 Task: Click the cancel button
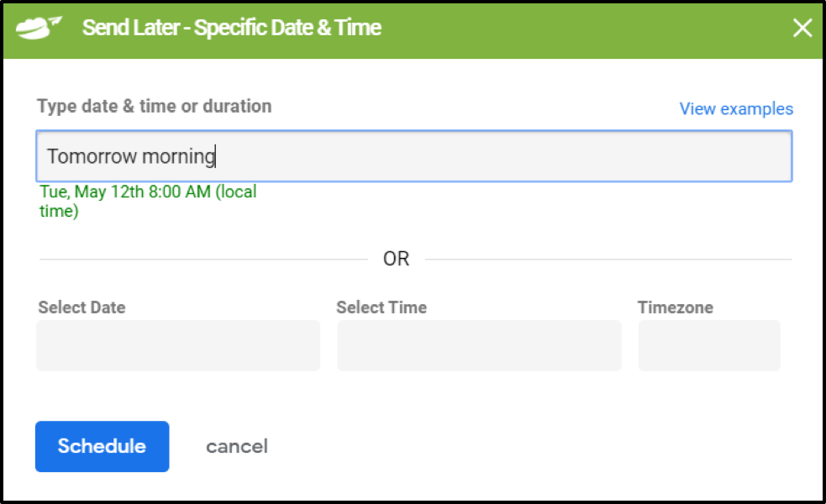[x=237, y=446]
